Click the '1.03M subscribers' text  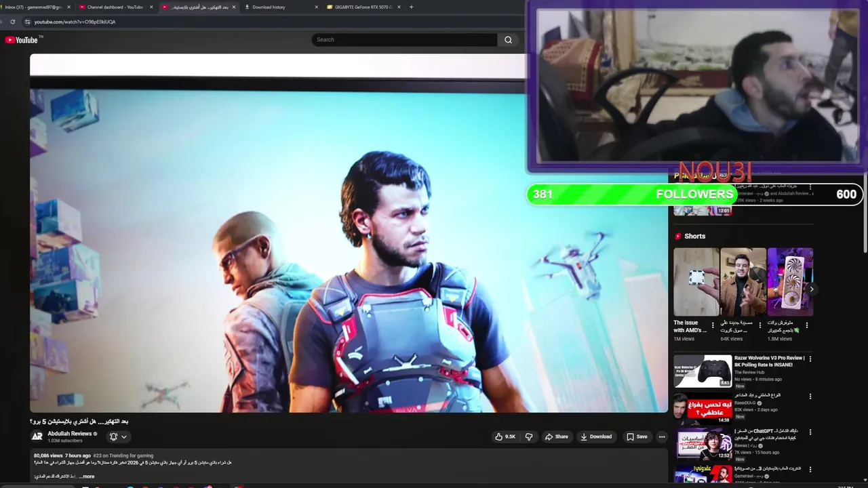[65, 441]
